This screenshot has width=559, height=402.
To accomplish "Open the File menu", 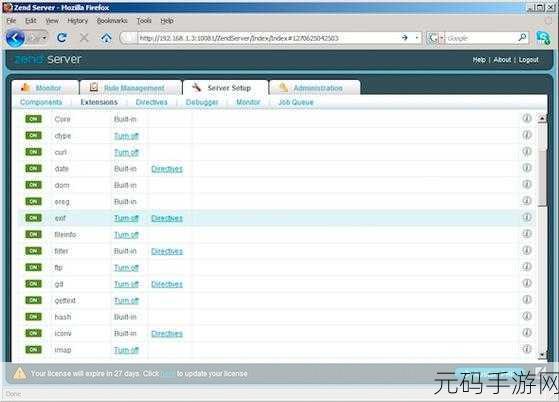I will point(11,21).
